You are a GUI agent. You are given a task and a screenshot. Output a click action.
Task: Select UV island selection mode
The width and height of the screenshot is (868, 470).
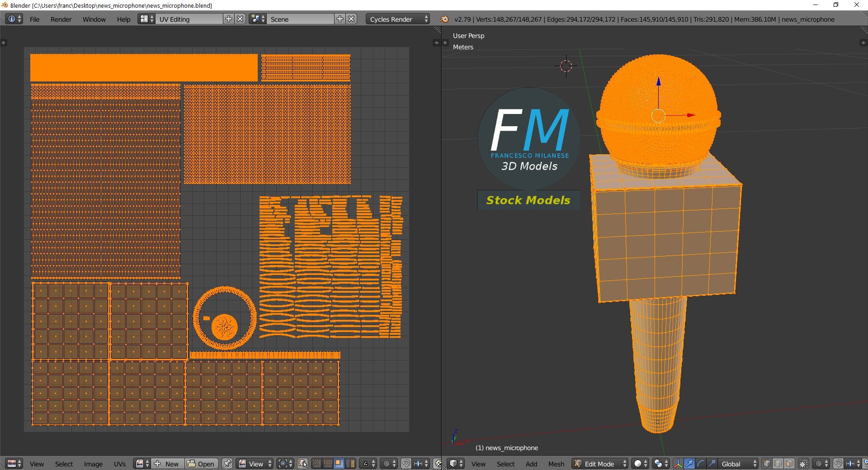click(x=349, y=464)
